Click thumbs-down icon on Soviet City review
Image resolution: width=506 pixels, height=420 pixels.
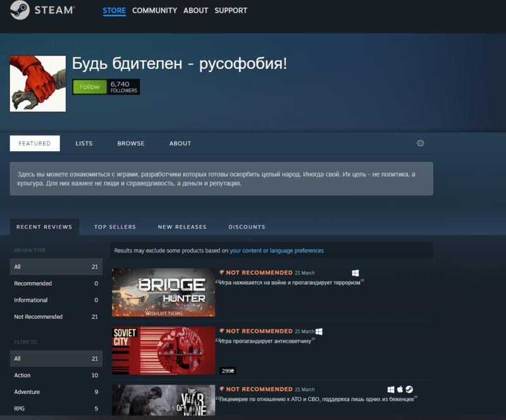222,331
